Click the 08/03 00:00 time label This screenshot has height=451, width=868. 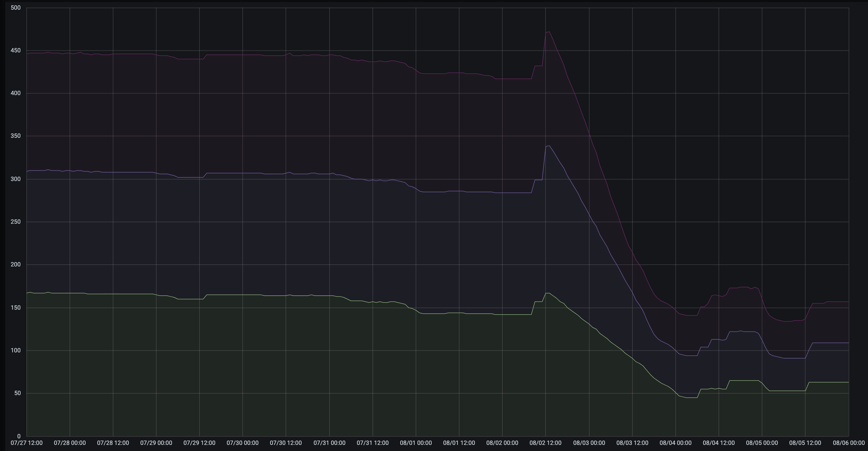pos(589,443)
